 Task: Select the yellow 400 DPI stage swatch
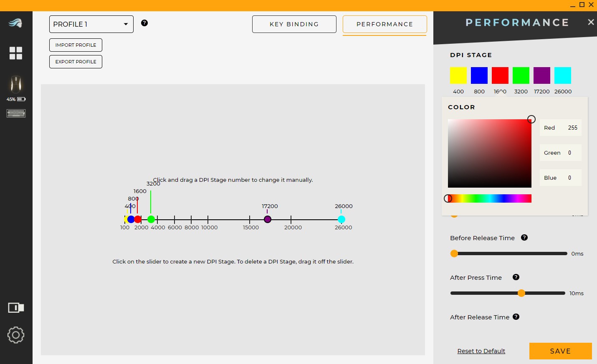click(x=458, y=75)
